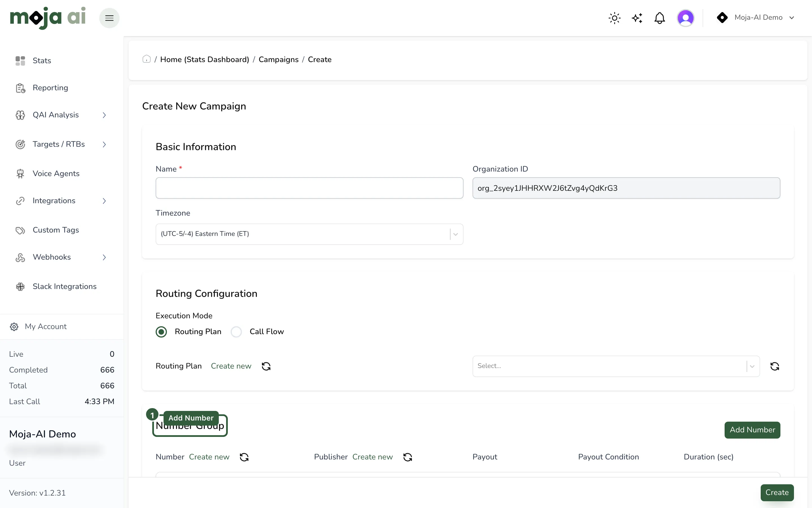812x508 pixels.
Task: Open Moja-AI Demo organization switcher
Action: click(x=756, y=17)
